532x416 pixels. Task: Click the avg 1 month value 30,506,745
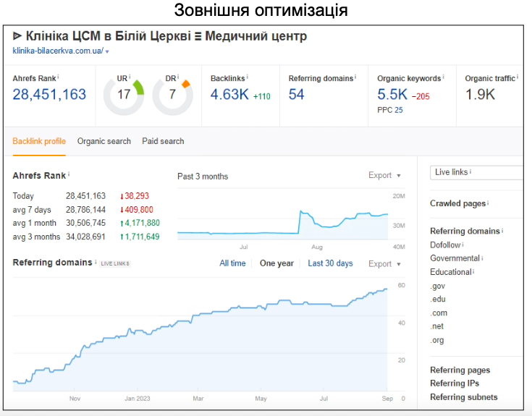(85, 223)
